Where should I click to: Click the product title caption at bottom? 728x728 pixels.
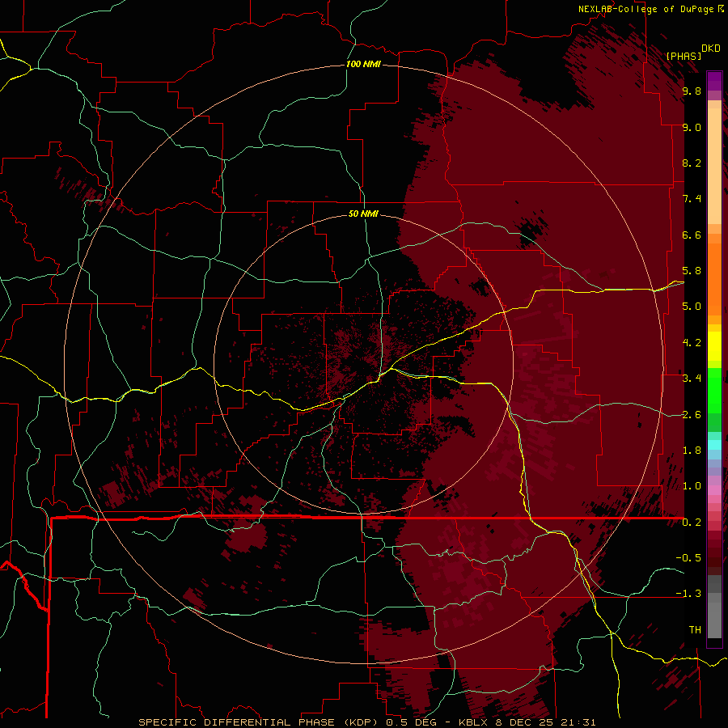click(367, 722)
